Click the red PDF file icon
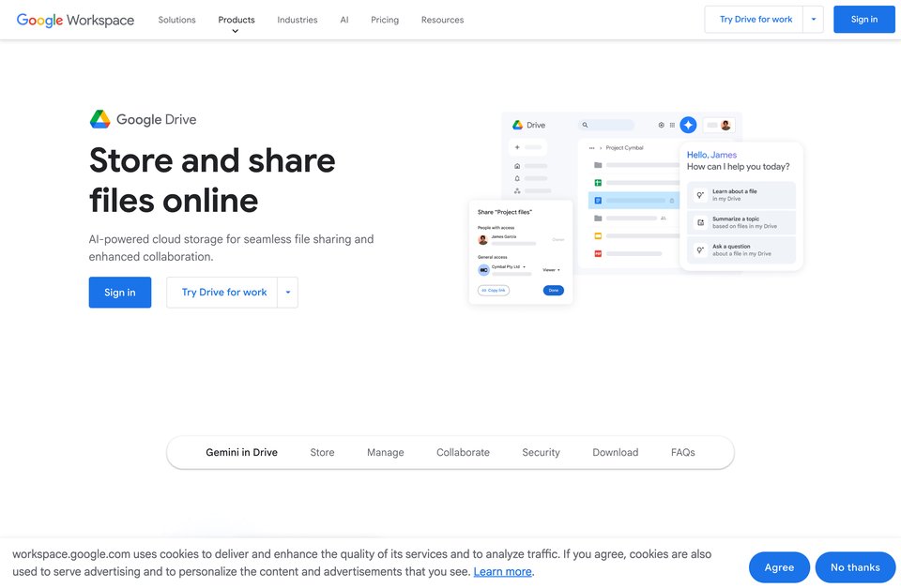 pyautogui.click(x=598, y=253)
